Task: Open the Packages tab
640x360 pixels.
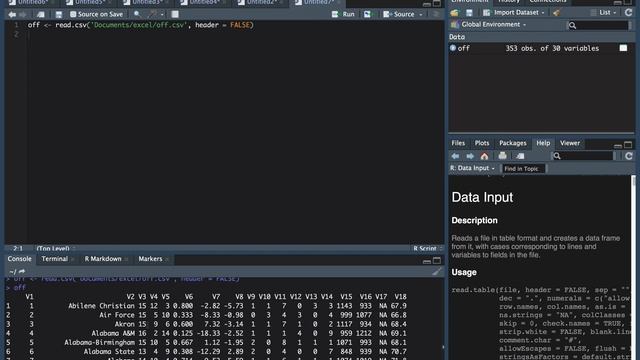Action: pos(513,143)
